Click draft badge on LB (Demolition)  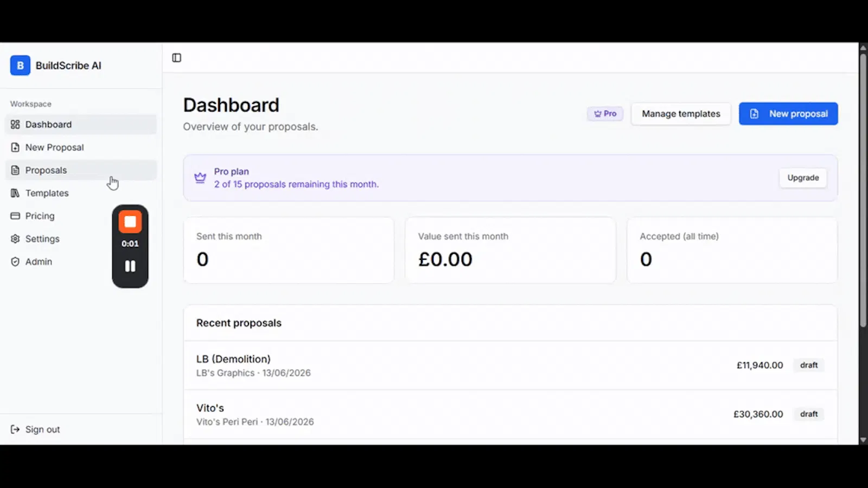(x=809, y=365)
